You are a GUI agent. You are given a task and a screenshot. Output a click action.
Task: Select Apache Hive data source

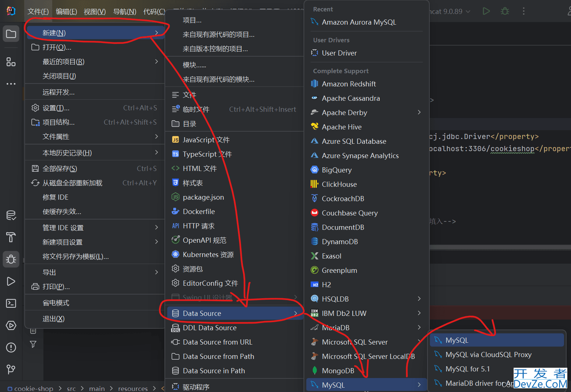(367, 127)
